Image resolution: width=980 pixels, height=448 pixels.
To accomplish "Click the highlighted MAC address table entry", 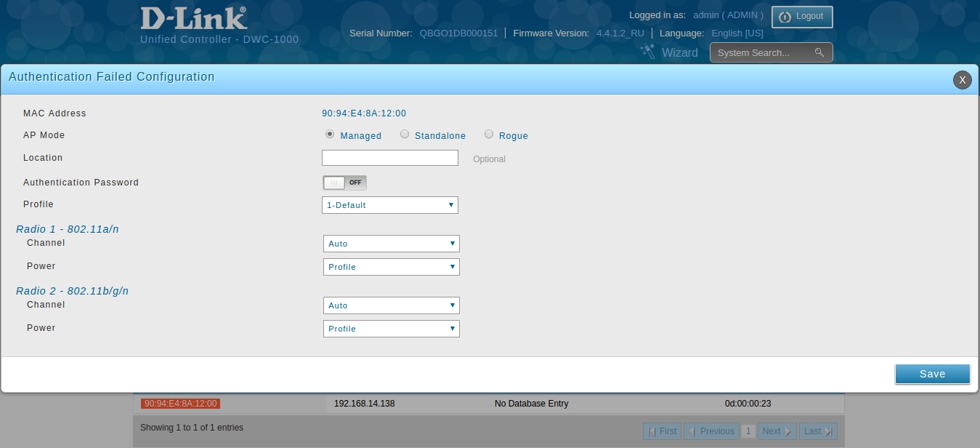I will pyautogui.click(x=180, y=403).
